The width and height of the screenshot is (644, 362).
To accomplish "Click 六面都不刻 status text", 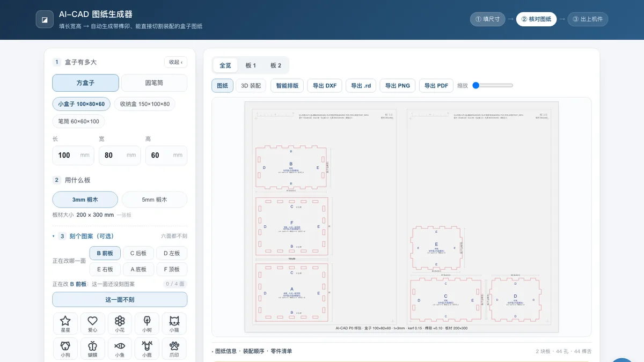I will coord(174,236).
